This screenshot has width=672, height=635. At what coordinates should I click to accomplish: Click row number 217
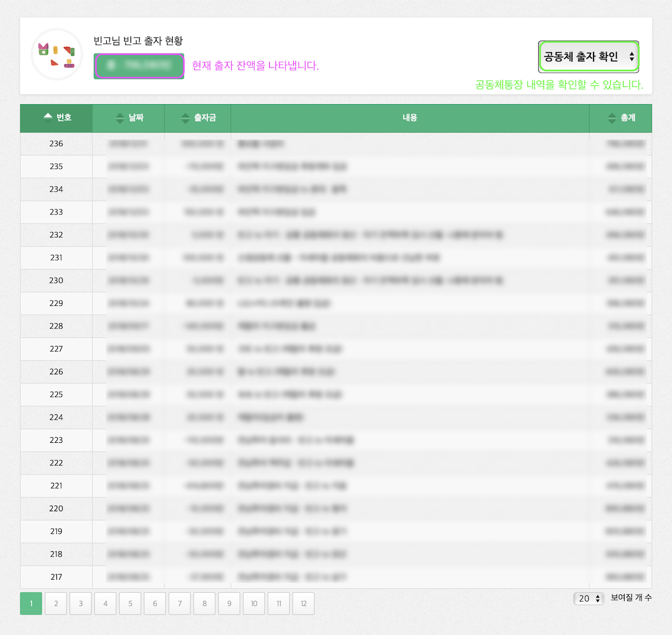[x=56, y=577]
